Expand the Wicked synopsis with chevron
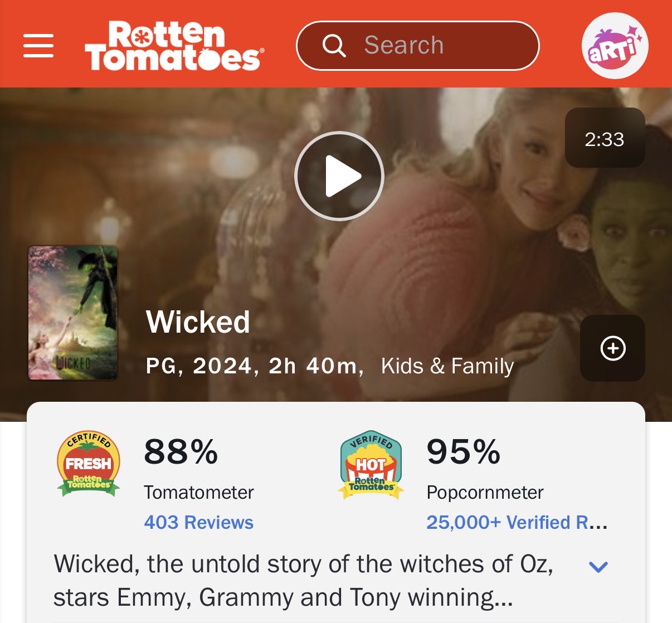Viewport: 672px width, 623px height. click(598, 567)
